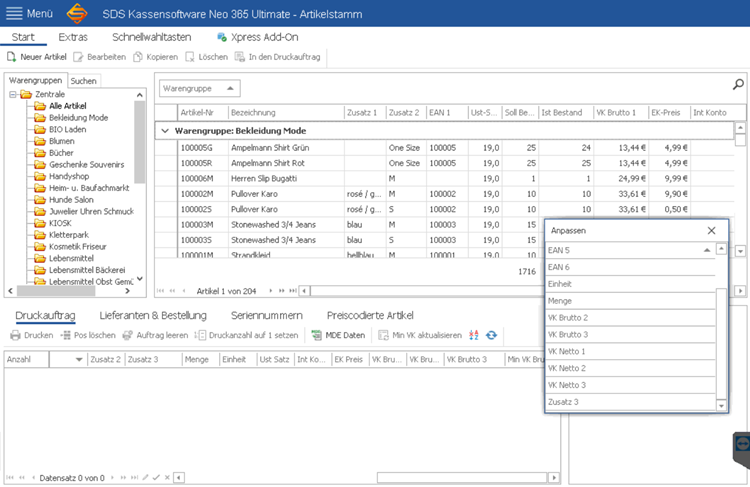The height and width of the screenshot is (487, 750).
Task: Click the Pos löschen button
Action: pos(88,335)
